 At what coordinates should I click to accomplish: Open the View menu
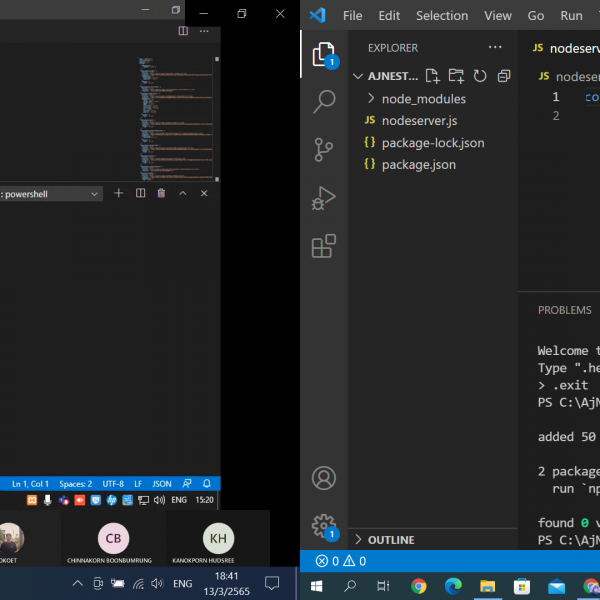click(x=497, y=16)
